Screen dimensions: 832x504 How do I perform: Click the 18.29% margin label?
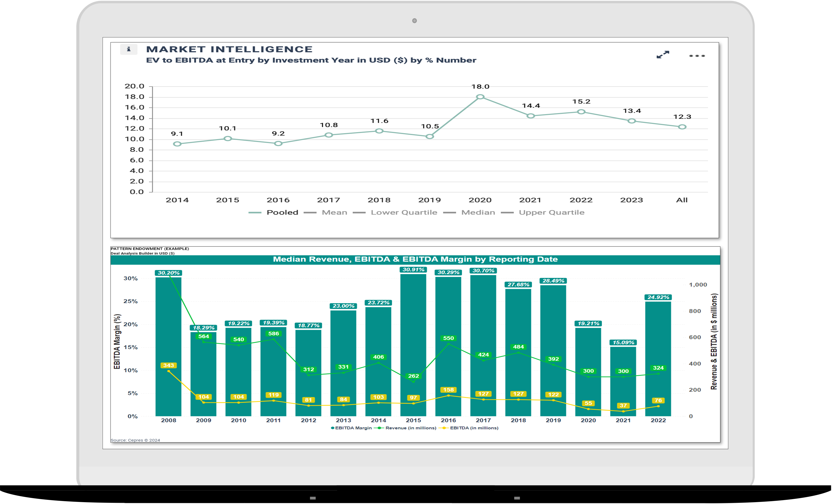[x=204, y=327]
